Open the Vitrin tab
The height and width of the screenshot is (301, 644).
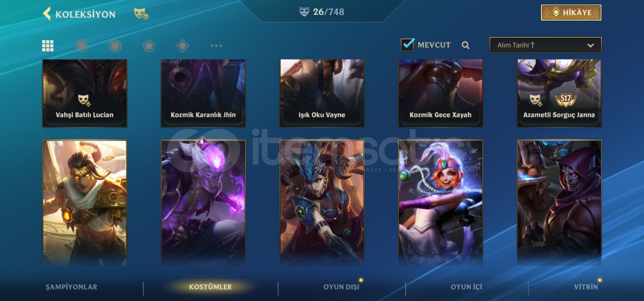(586, 287)
